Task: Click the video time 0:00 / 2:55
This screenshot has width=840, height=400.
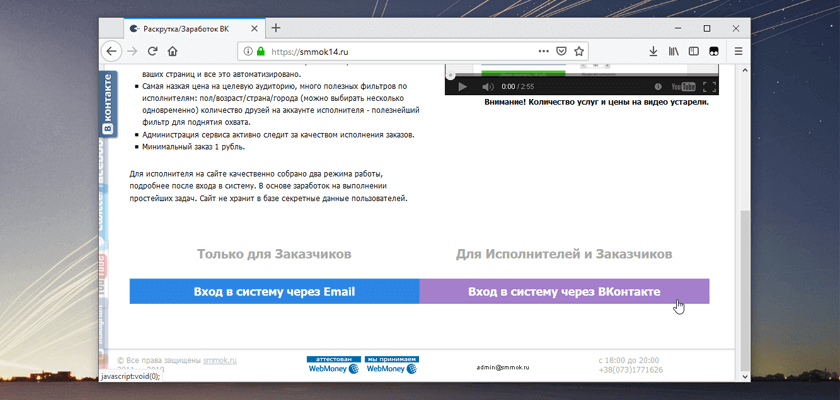Action: [x=518, y=87]
